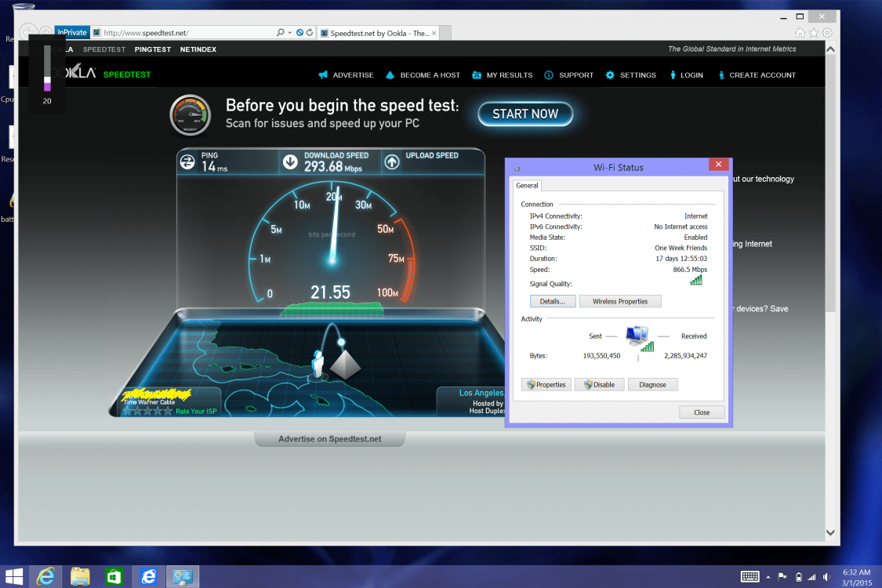Open browser Favorites star
The image size is (882, 588).
click(x=813, y=33)
